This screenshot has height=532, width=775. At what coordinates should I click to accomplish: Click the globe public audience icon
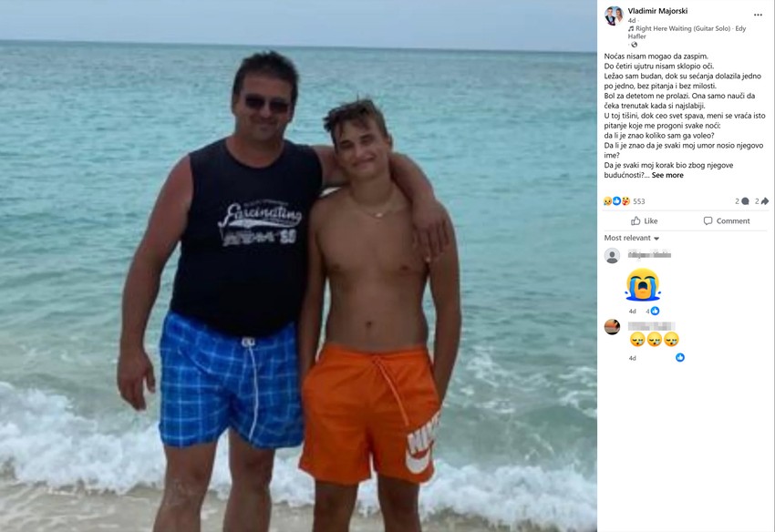pyautogui.click(x=635, y=45)
